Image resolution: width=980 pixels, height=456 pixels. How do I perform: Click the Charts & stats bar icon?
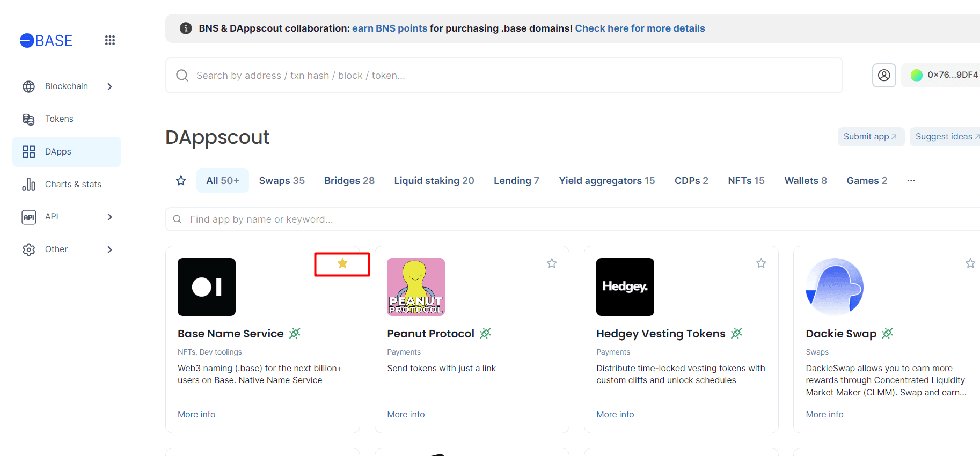29,185
